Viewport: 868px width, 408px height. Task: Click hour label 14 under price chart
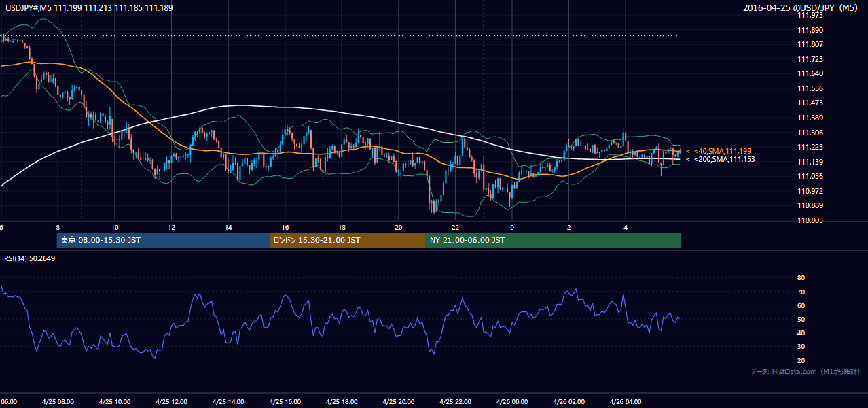pyautogui.click(x=228, y=228)
